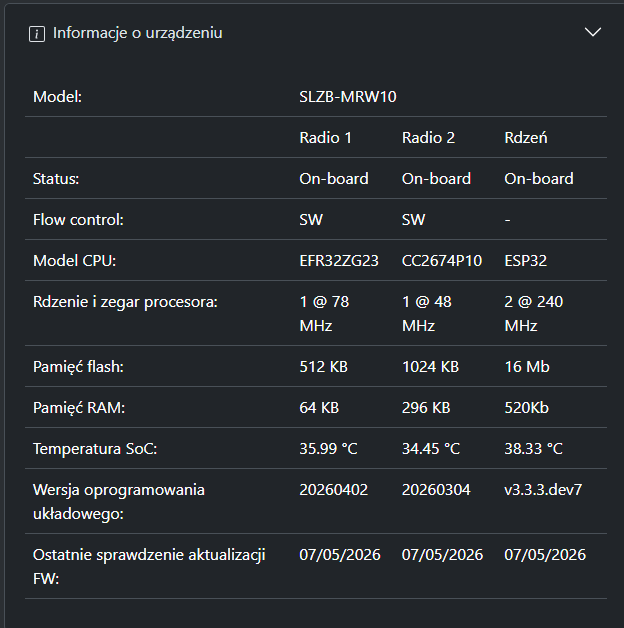Click the Flow control row label
624x628 pixels.
pos(78,220)
